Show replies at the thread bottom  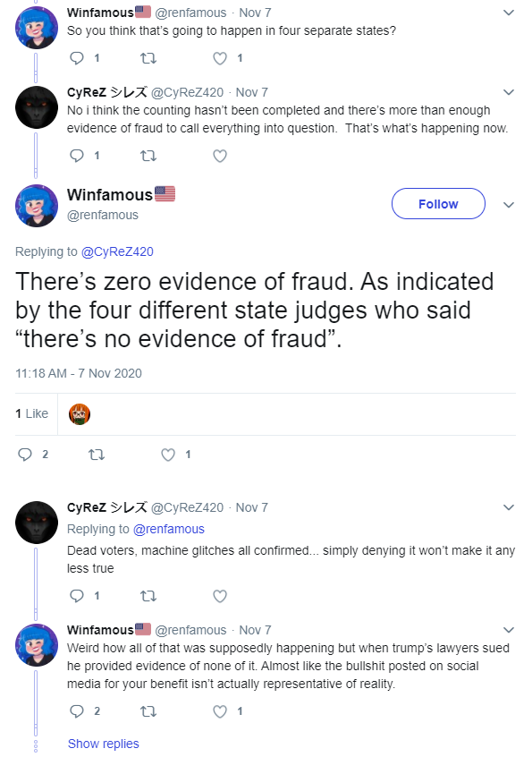(x=103, y=744)
